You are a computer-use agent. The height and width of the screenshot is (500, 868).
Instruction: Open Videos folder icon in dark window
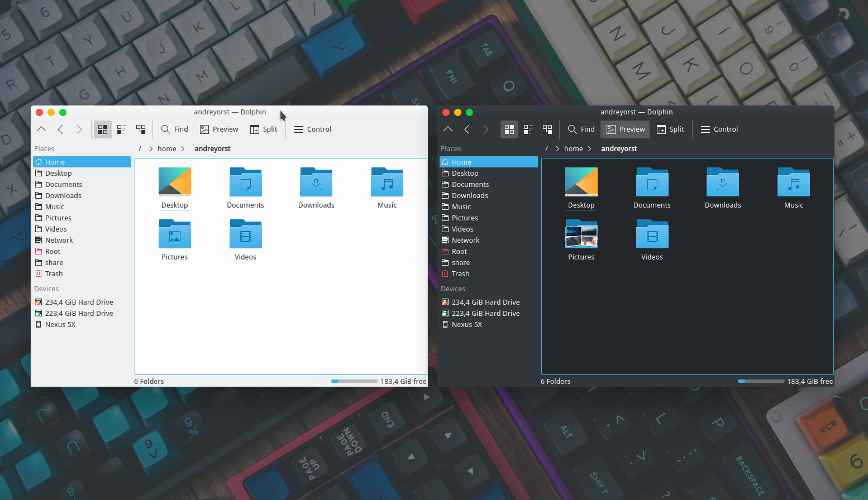click(652, 234)
